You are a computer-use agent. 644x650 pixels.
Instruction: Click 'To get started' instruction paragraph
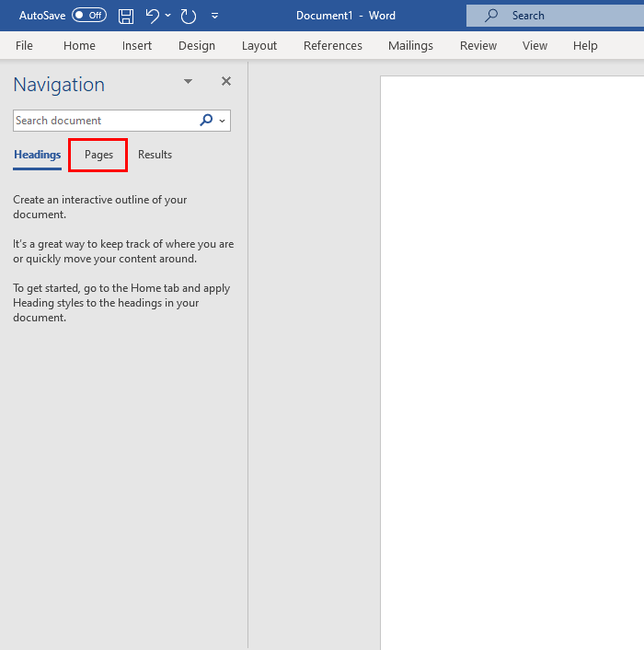point(121,303)
